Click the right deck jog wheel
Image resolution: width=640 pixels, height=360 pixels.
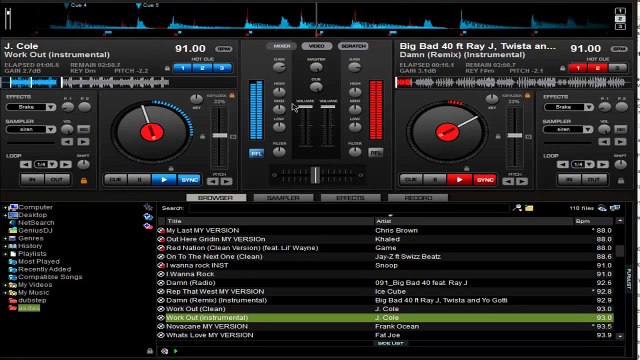[x=447, y=132]
